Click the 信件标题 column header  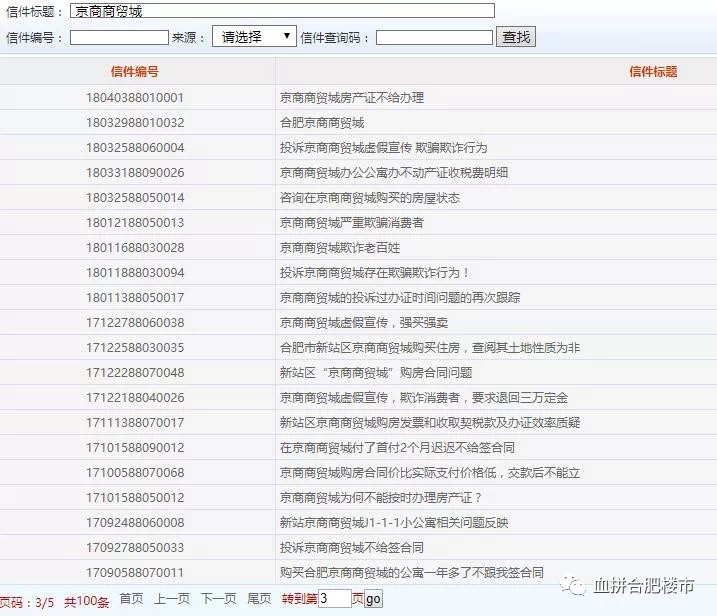653,71
